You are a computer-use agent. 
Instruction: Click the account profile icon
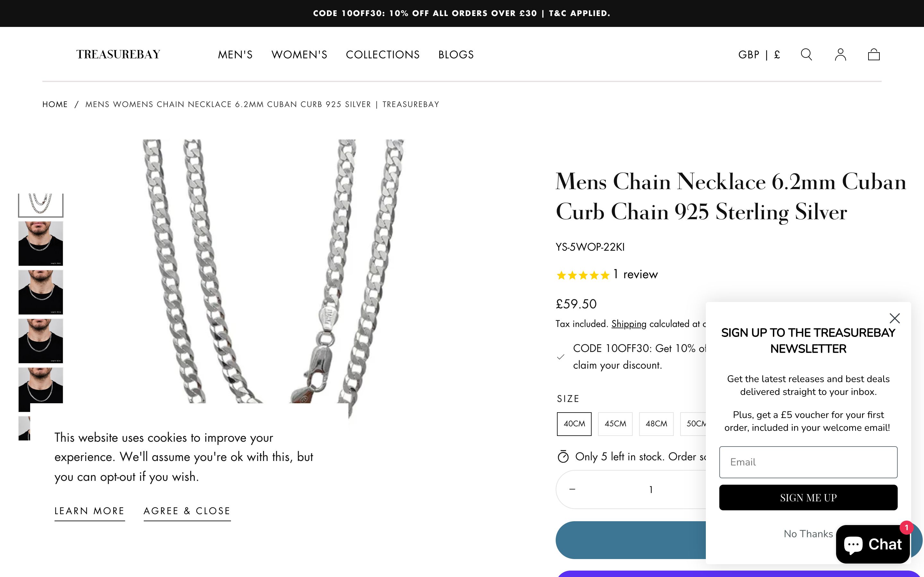point(840,54)
